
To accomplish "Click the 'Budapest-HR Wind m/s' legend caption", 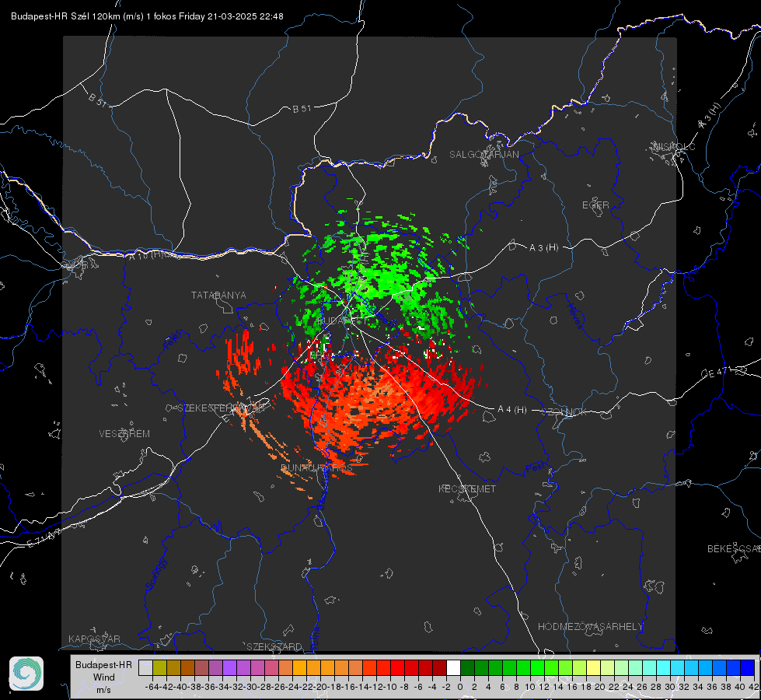I will tap(104, 677).
